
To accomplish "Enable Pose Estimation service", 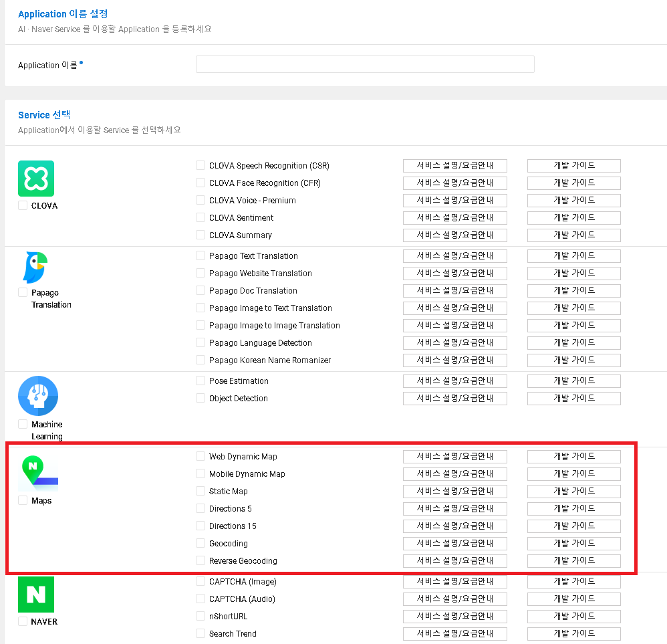I will (x=201, y=381).
